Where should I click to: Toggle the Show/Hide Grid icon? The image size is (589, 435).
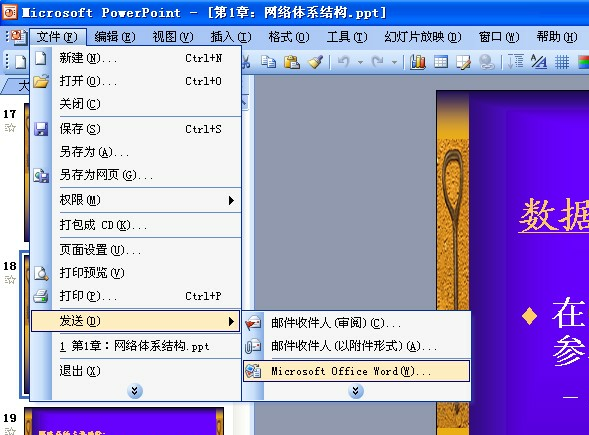pyautogui.click(x=562, y=62)
